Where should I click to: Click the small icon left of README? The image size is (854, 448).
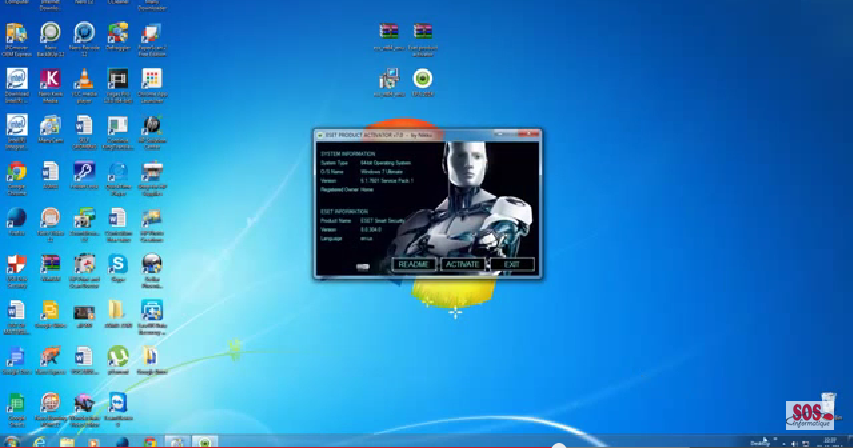[363, 266]
